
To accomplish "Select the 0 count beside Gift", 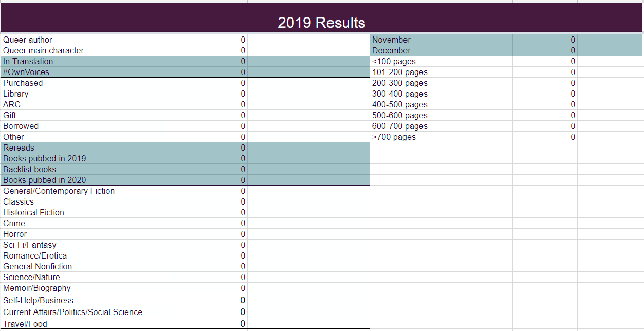I will click(209, 115).
